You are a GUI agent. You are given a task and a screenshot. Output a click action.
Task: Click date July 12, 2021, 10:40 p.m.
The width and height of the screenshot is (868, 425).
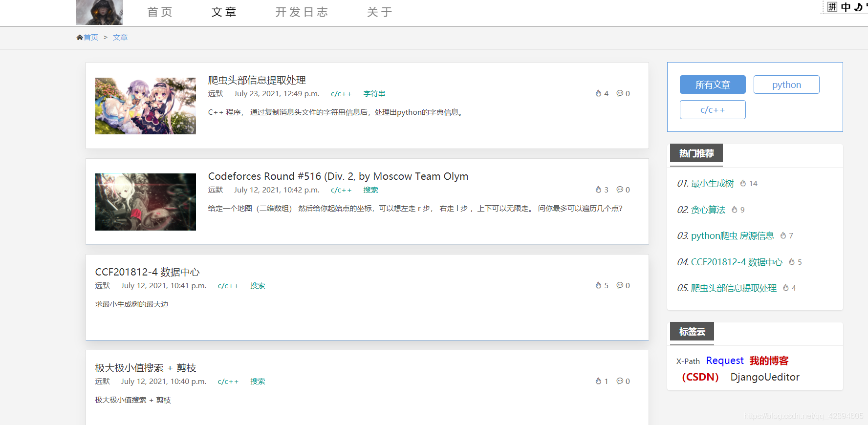pyautogui.click(x=164, y=382)
